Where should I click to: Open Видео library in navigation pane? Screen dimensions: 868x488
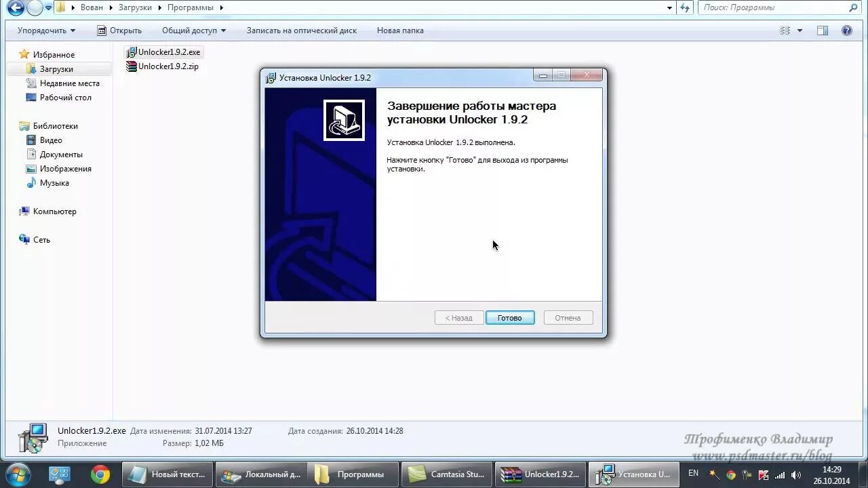(51, 140)
